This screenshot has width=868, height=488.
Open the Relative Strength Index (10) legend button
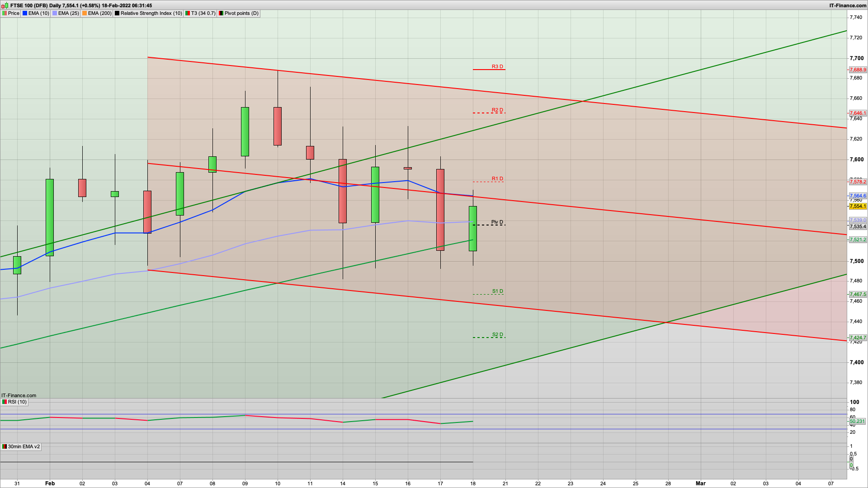coord(148,13)
